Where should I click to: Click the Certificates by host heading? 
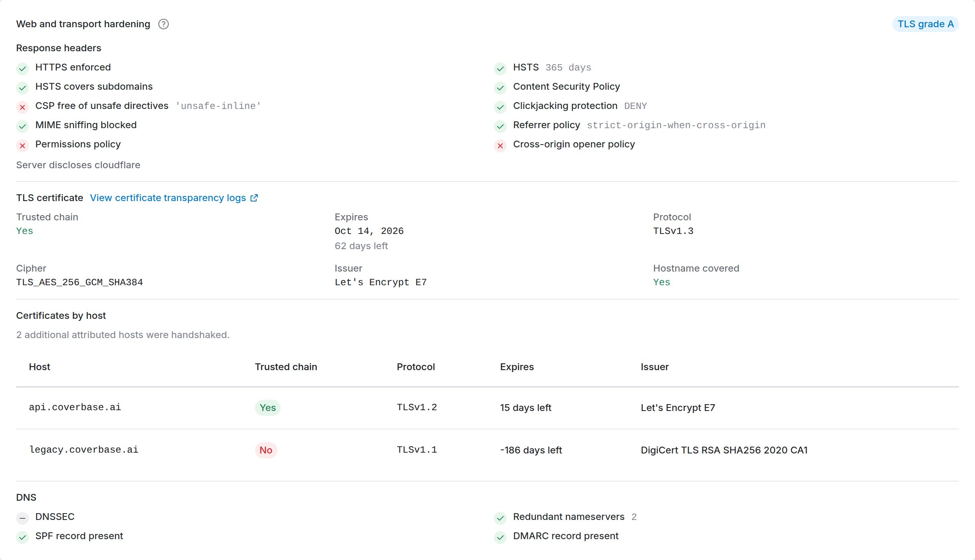pos(61,316)
